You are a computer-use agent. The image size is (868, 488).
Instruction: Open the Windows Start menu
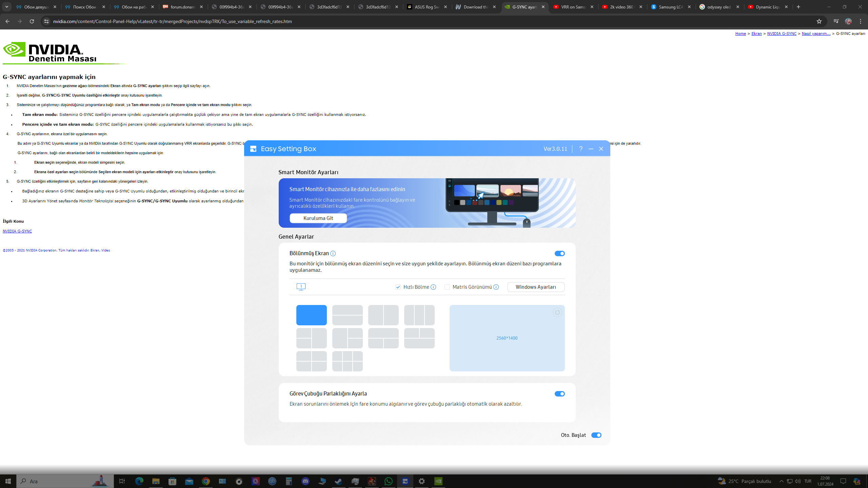(x=8, y=481)
